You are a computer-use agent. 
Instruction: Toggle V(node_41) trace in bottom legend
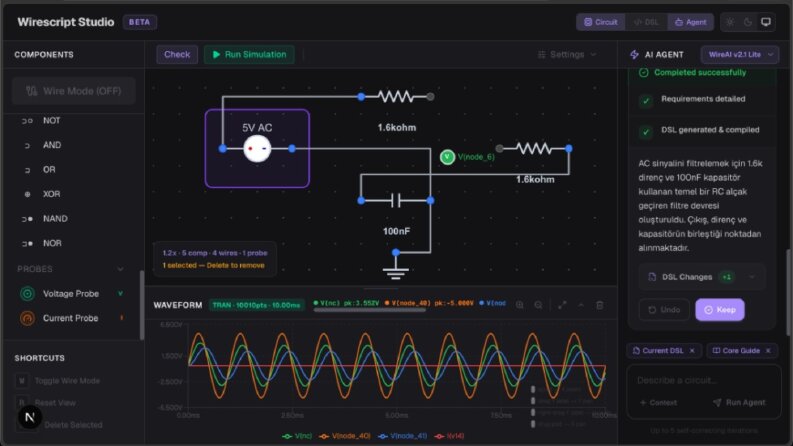click(x=403, y=436)
